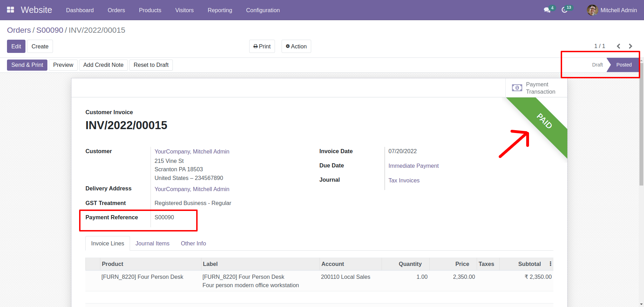This screenshot has height=307, width=644.
Task: Select the Draft status stage
Action: tap(597, 65)
